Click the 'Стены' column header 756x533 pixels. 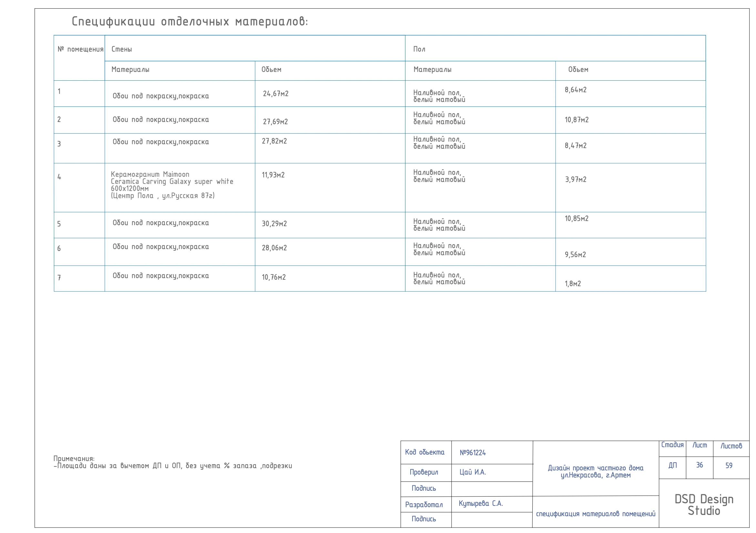tap(121, 49)
